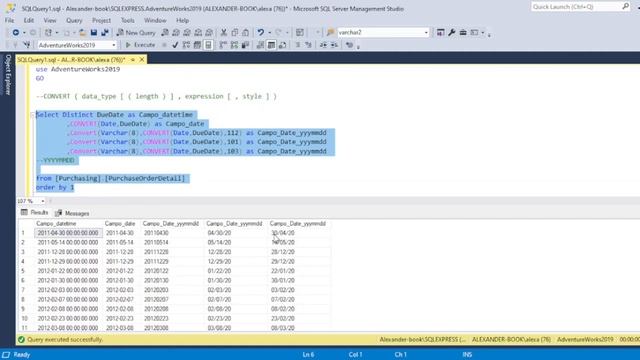Viewport: 640px width, 360px height.
Task: Click the Analysis Services DMX Query icon
Action: (187, 32)
